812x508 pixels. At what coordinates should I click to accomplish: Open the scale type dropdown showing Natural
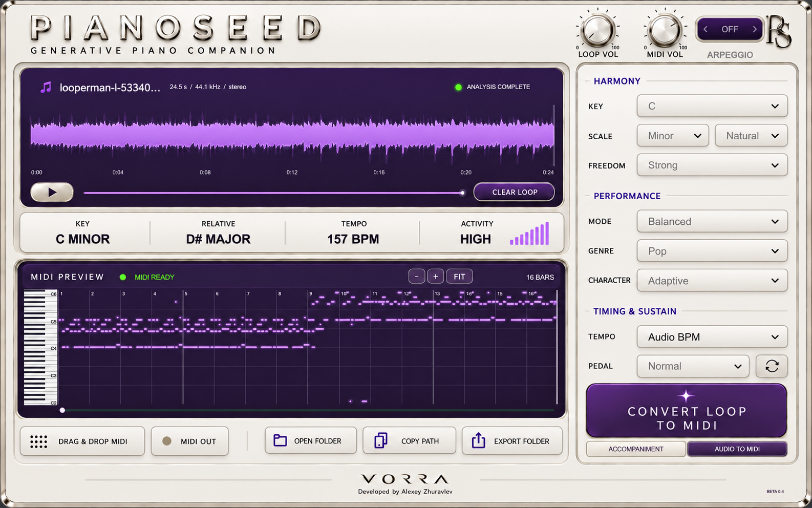(751, 136)
